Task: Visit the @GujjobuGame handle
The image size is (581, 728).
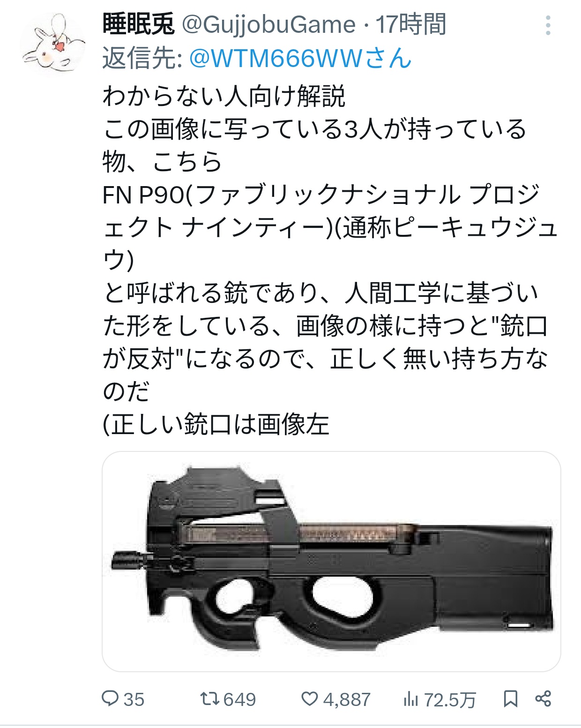Action: coord(268,24)
